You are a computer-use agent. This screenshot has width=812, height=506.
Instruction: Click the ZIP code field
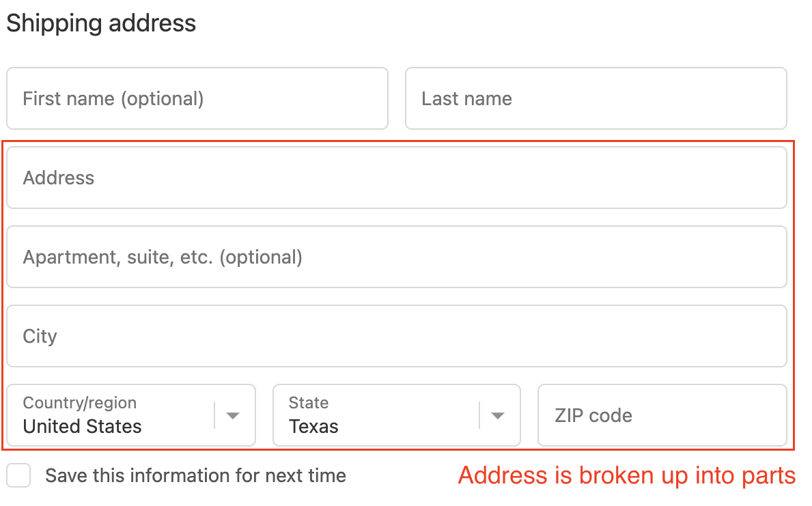pyautogui.click(x=661, y=415)
